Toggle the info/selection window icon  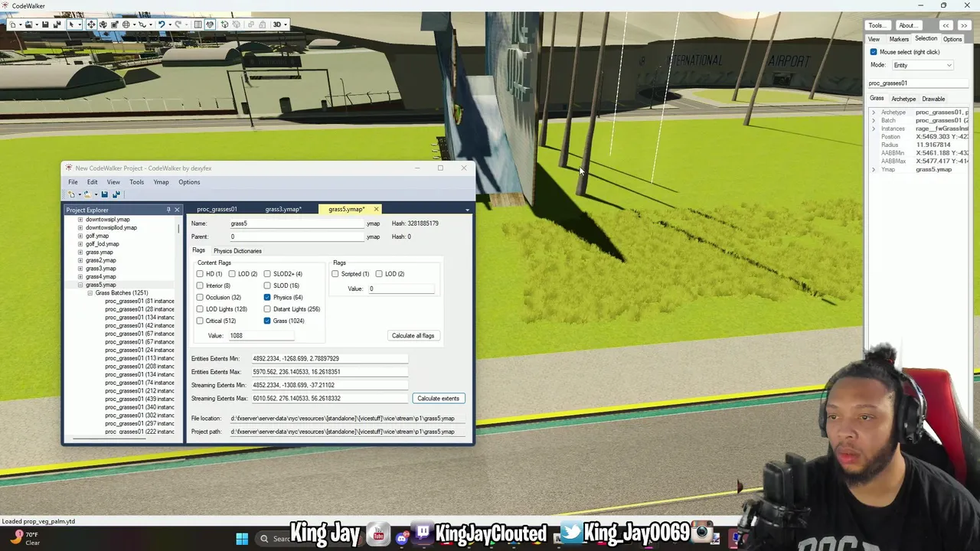point(210,24)
